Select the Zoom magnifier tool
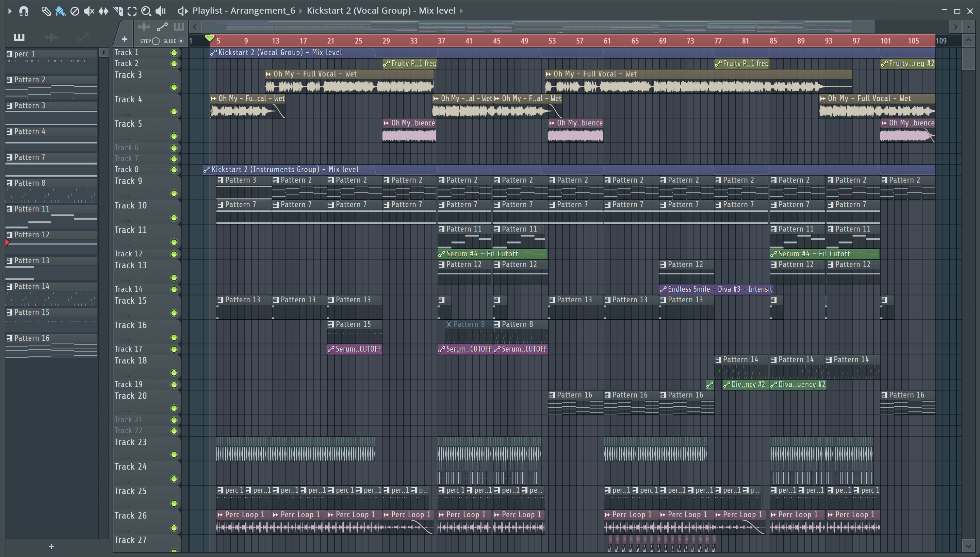This screenshot has height=557, width=980. pos(146,11)
